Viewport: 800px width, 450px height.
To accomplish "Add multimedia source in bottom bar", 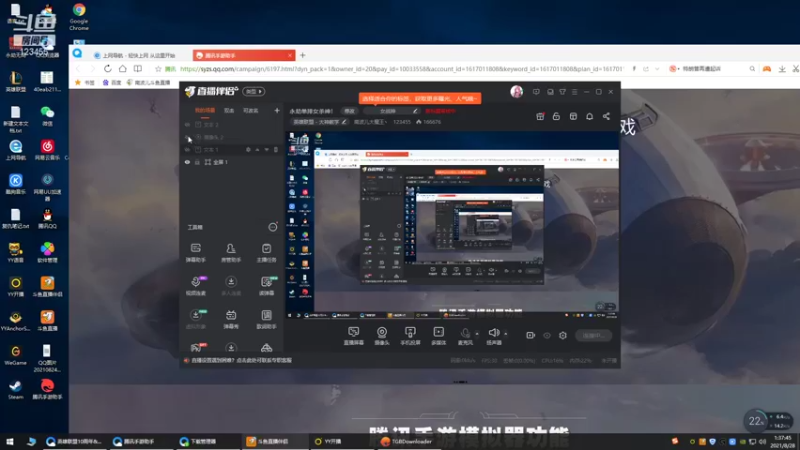I will [438, 335].
